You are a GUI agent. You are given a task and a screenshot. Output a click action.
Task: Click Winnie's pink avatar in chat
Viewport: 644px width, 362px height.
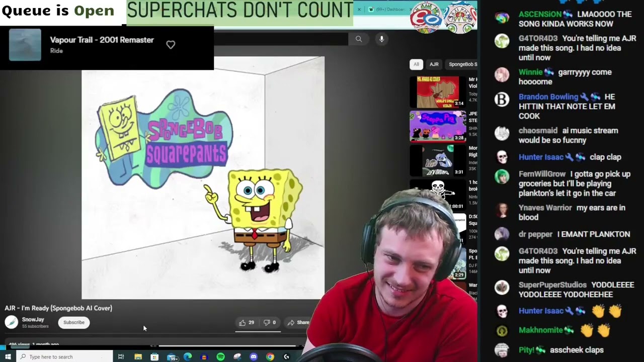click(502, 74)
